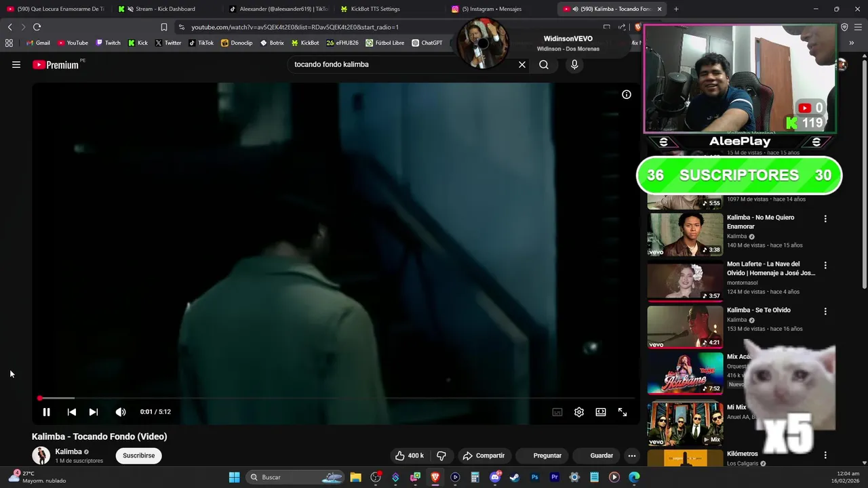The height and width of the screenshot is (488, 868).
Task: Open Premiere Pro from taskbar
Action: tap(555, 477)
